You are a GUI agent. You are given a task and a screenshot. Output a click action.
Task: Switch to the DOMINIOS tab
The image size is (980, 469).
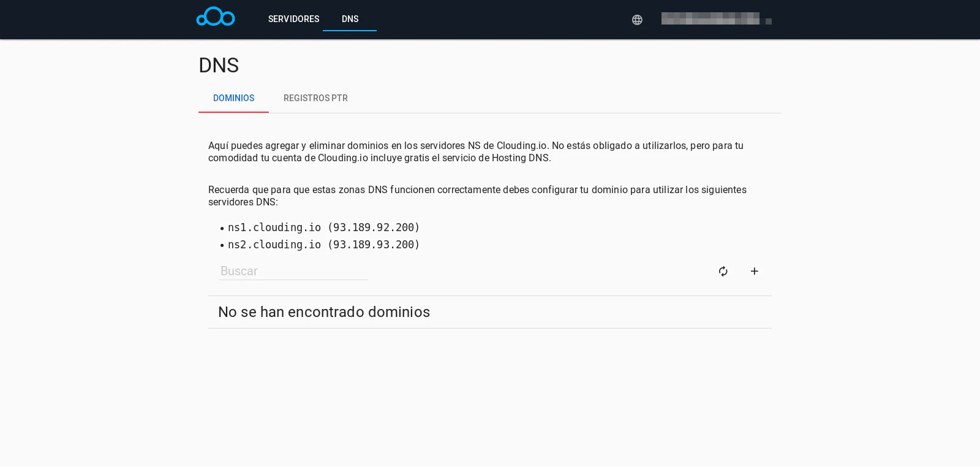click(x=233, y=98)
